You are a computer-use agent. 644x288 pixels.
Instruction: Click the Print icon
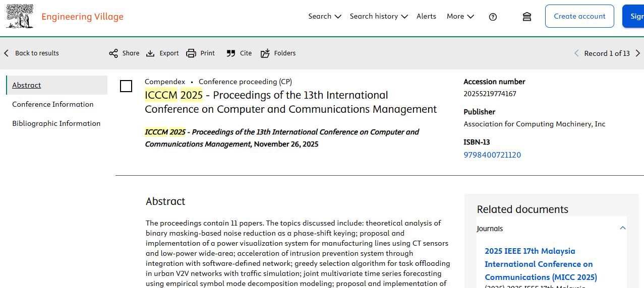pos(191,53)
